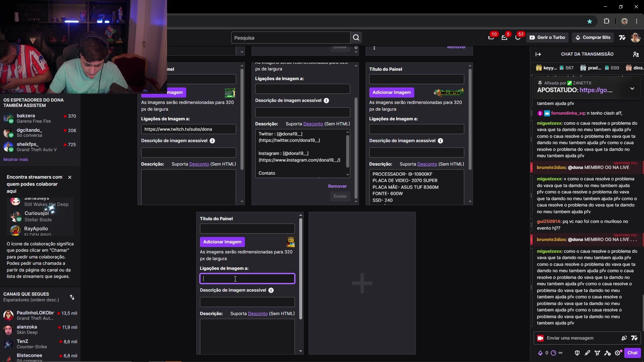
Task: Click username gui250914 in chat
Action: click(548, 222)
